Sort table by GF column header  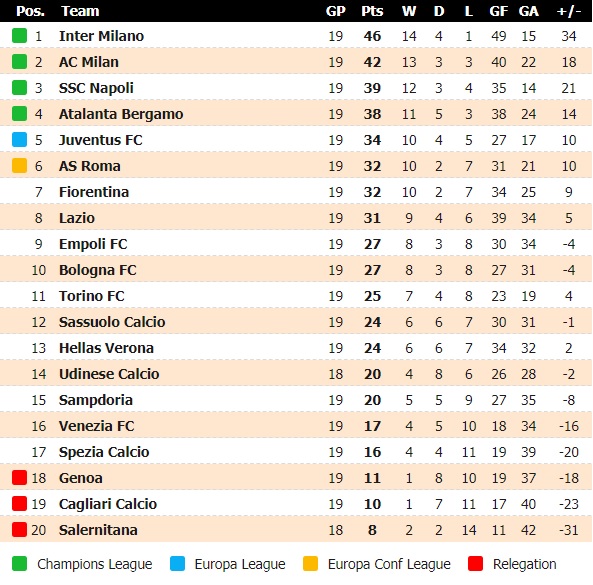click(498, 11)
